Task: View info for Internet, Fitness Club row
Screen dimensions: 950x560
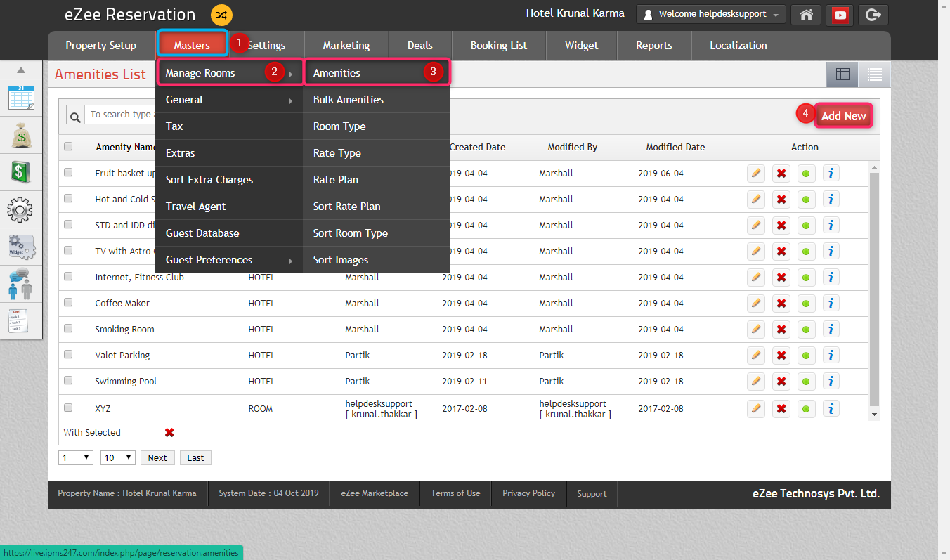Action: click(831, 278)
